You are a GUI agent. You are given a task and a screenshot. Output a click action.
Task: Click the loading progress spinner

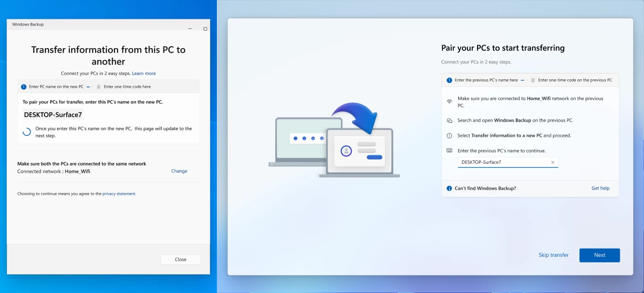pos(26,132)
